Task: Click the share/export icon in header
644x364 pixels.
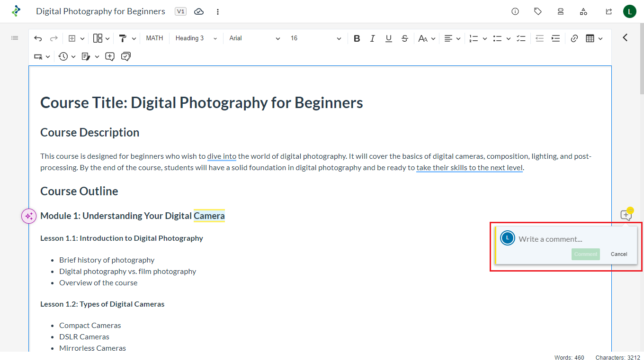Action: (x=609, y=11)
